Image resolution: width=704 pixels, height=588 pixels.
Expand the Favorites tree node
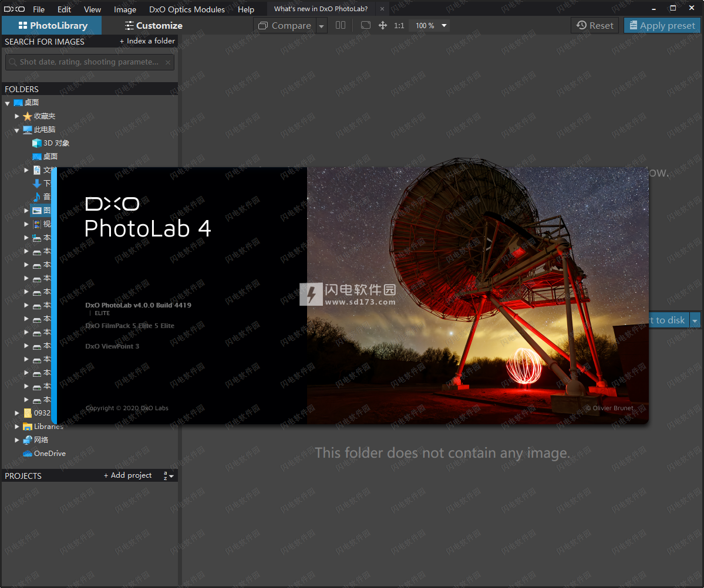pyautogui.click(x=16, y=116)
